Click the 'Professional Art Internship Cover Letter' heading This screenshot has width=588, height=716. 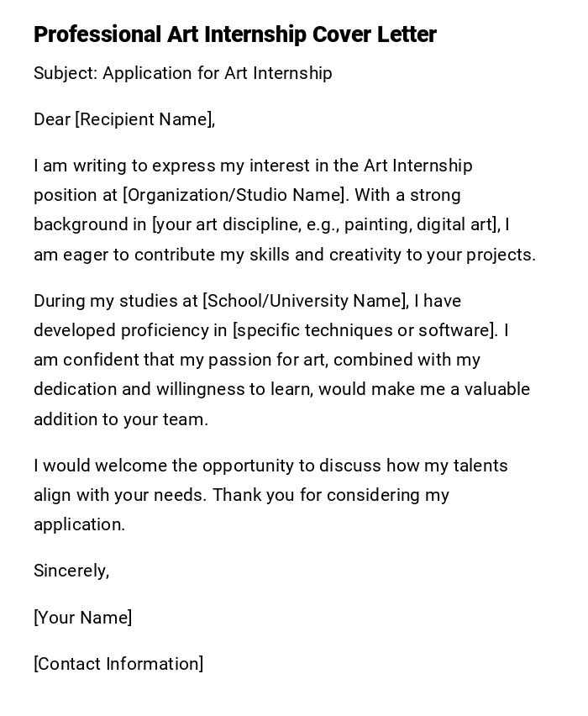pos(235,35)
